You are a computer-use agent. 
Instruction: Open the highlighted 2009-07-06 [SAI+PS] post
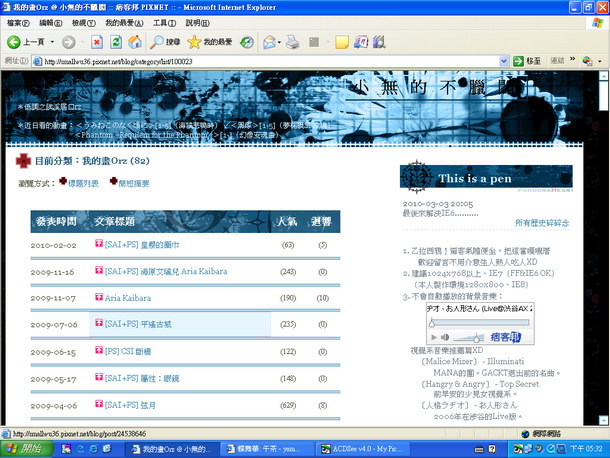tap(138, 324)
